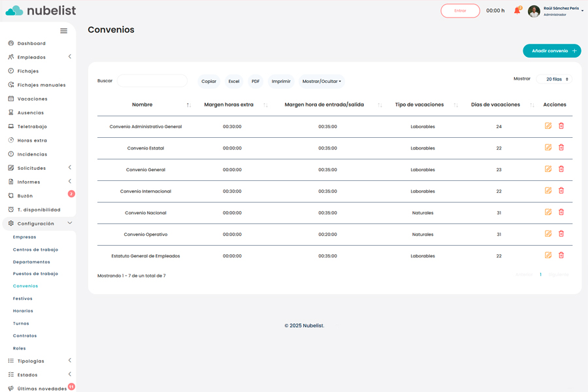Open the notifications bell icon
This screenshot has width=588, height=392.
(517, 10)
